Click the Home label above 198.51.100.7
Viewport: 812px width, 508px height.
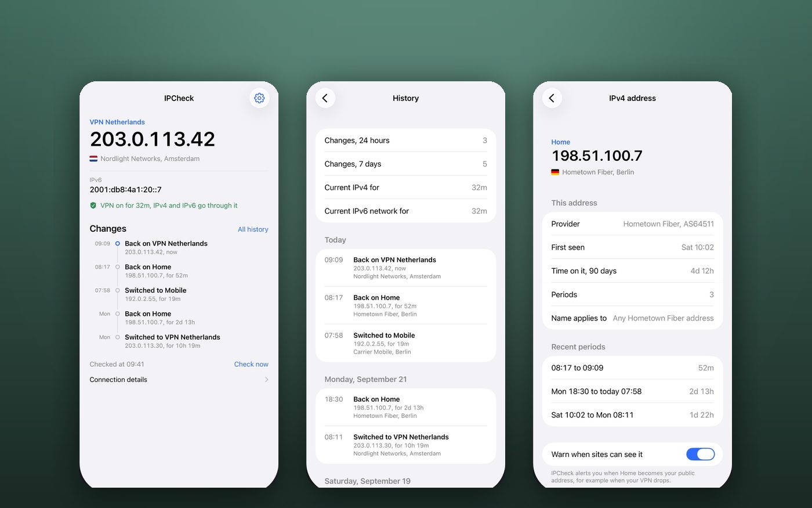coord(561,142)
